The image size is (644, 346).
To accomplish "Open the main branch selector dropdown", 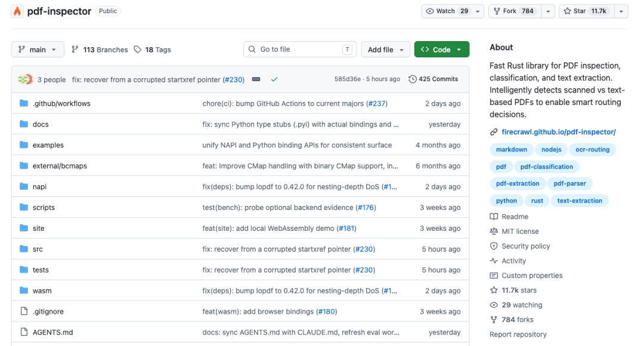I will [x=38, y=50].
